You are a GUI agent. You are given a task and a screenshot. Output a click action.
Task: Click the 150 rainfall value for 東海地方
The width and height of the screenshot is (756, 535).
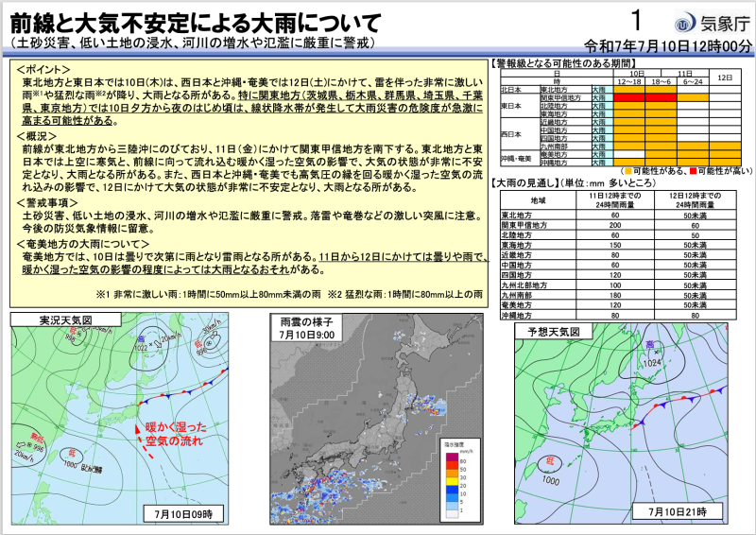tap(615, 245)
